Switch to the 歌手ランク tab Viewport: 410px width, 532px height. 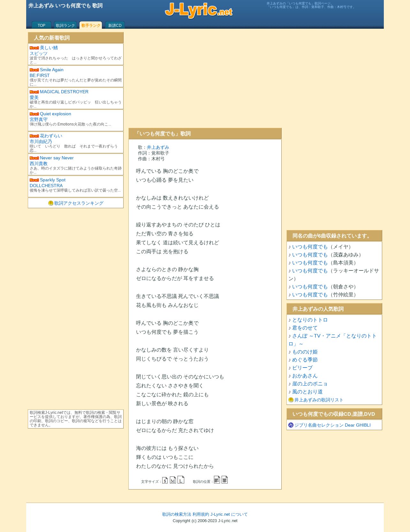91,25
